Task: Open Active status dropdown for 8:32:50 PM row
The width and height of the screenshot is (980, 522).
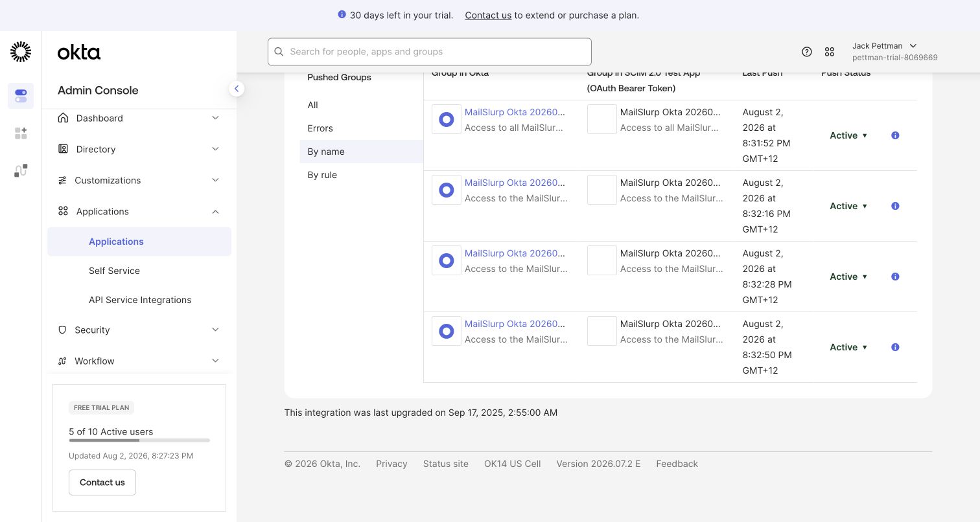Action: coord(848,347)
